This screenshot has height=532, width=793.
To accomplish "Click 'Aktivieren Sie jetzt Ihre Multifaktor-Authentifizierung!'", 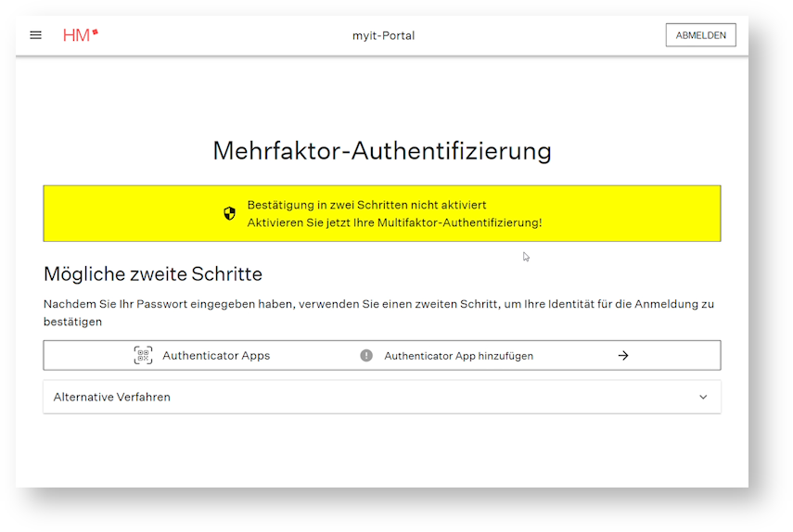I will (394, 222).
